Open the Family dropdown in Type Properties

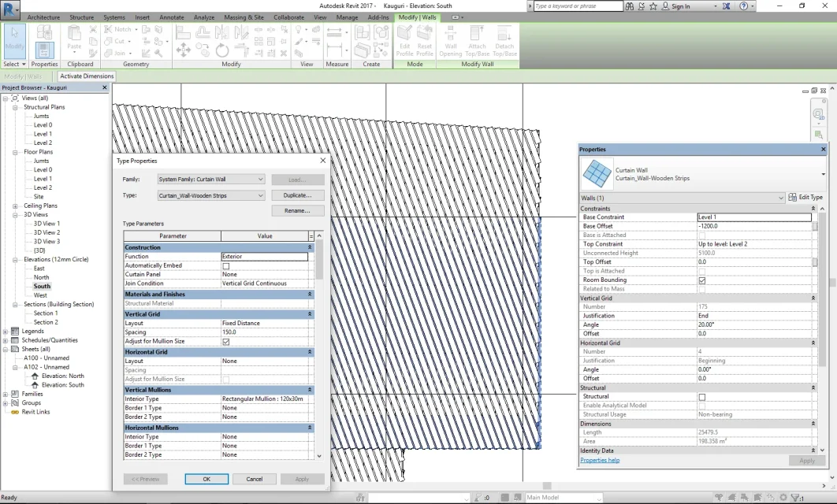[211, 180]
